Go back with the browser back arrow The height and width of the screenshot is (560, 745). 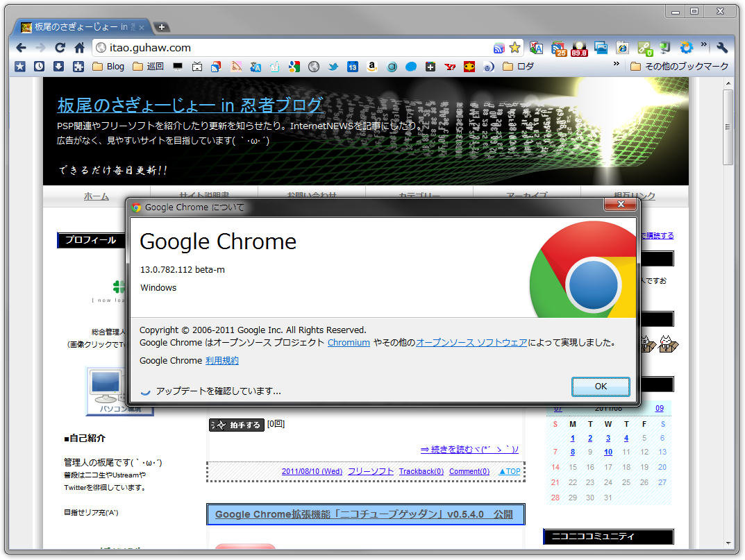coord(21,47)
